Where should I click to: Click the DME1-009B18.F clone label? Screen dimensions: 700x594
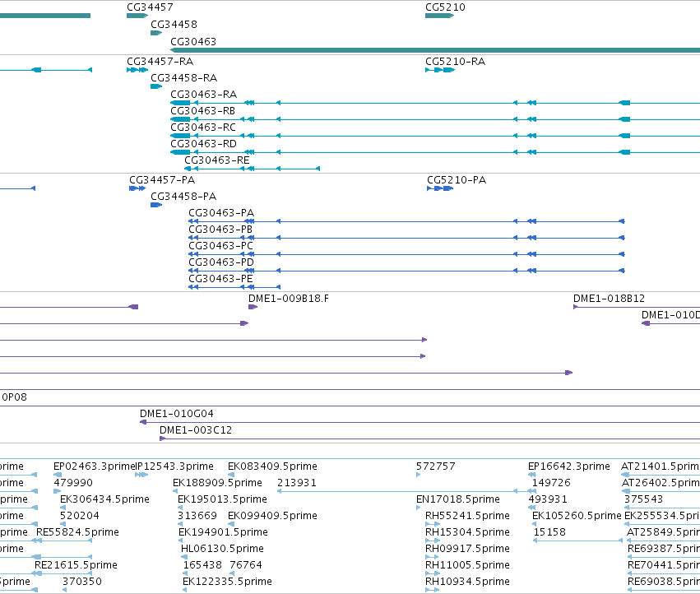[x=289, y=299]
